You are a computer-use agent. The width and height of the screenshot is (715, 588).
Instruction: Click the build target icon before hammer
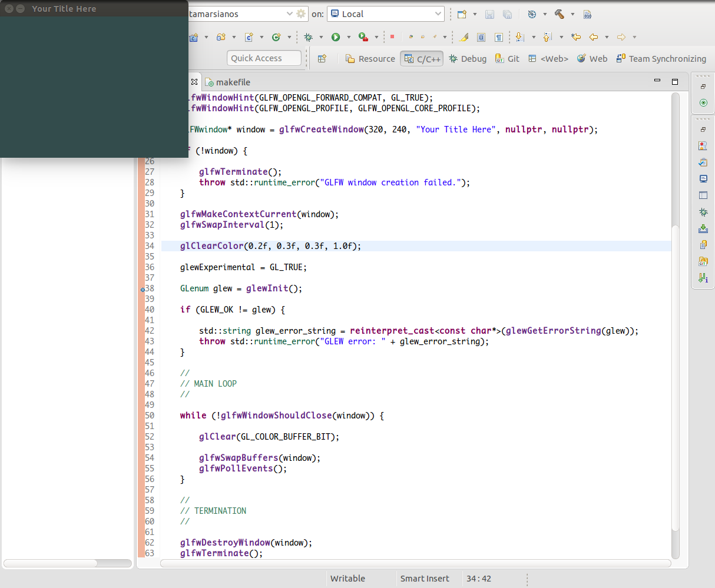click(x=531, y=14)
